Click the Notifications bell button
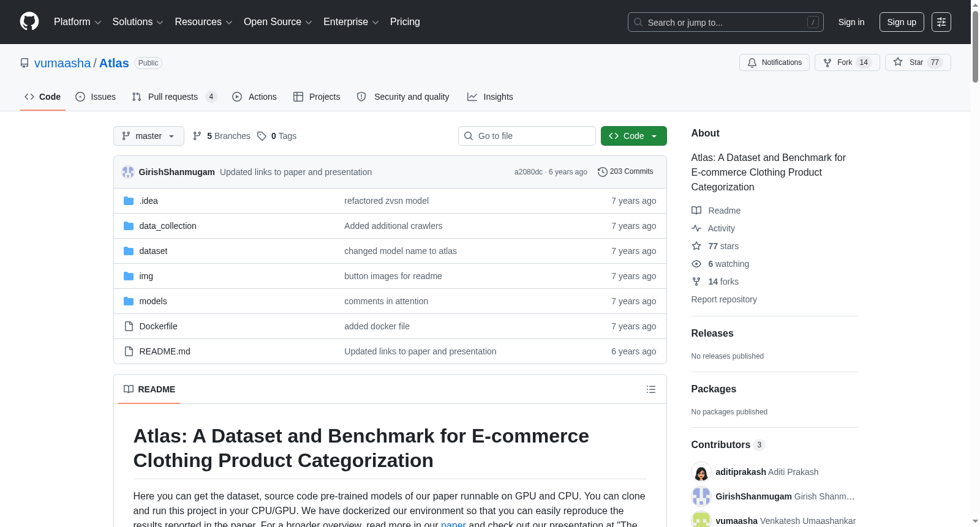980x527 pixels. (775, 62)
